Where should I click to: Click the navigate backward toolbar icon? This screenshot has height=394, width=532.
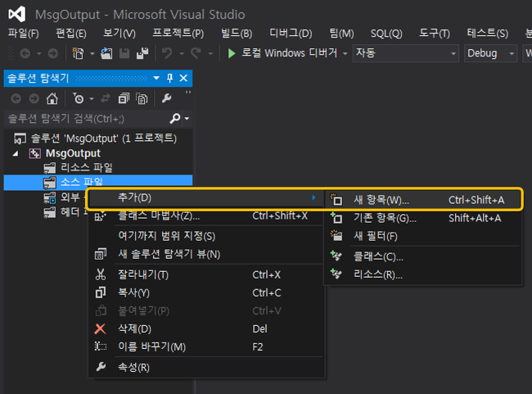pos(25,53)
